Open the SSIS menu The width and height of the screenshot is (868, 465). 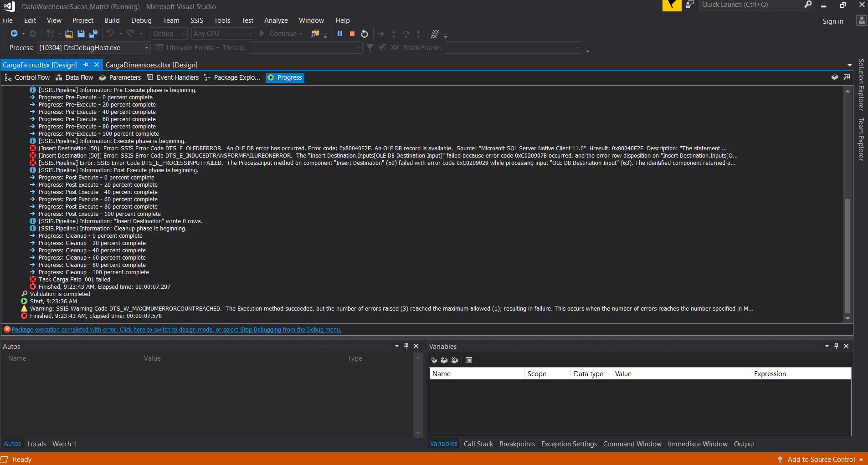[197, 20]
